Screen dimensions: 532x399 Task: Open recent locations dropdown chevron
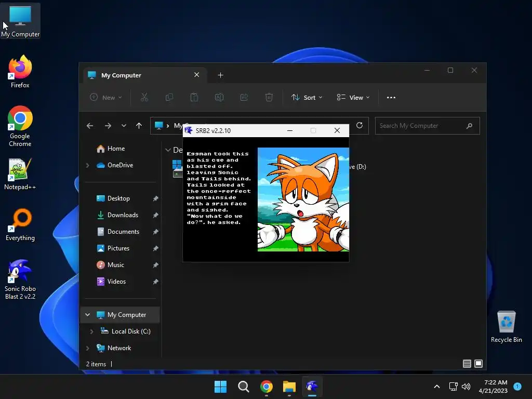tap(124, 126)
